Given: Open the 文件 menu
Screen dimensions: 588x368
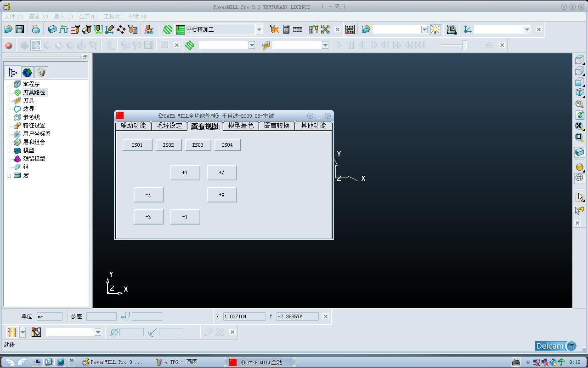Looking at the screenshot, I should click(x=13, y=16).
